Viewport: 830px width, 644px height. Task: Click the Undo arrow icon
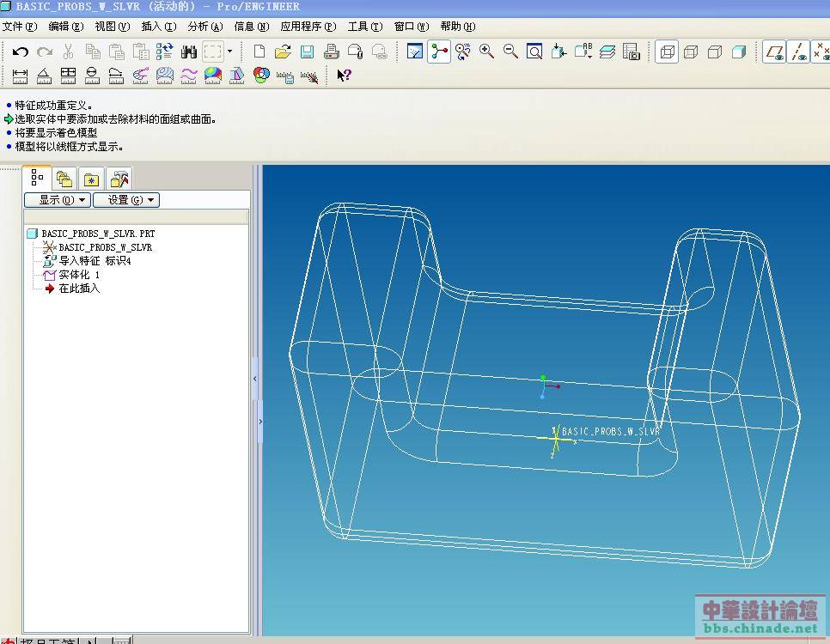point(20,52)
